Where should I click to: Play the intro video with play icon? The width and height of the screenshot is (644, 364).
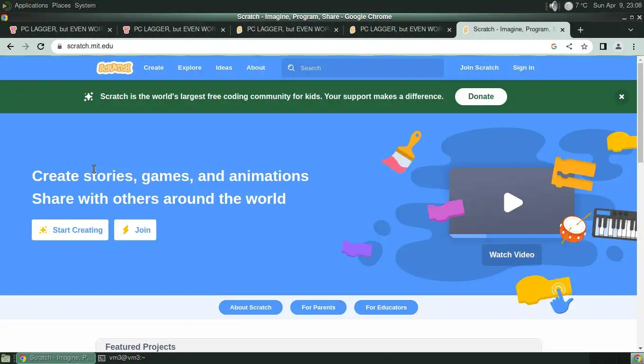coord(512,202)
